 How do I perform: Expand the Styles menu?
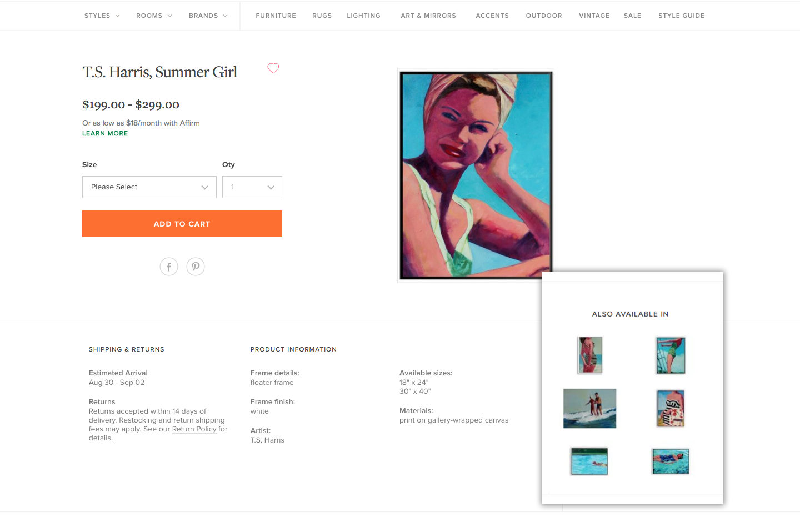[x=102, y=16]
